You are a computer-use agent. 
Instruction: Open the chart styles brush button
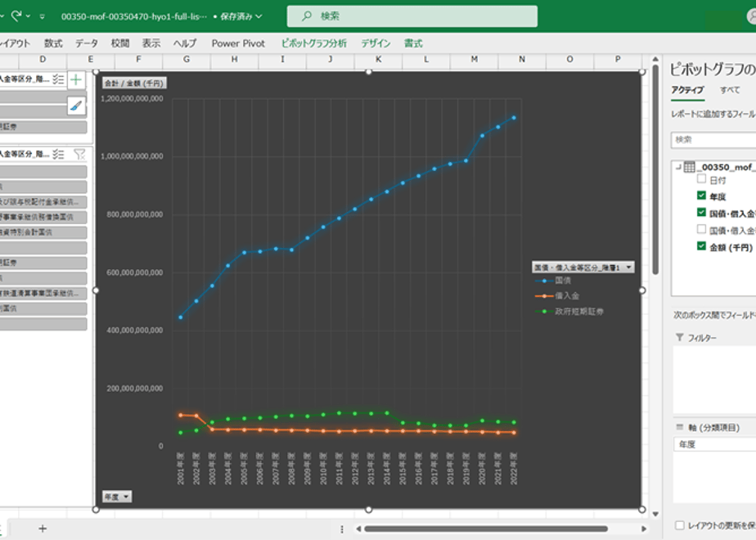click(76, 106)
